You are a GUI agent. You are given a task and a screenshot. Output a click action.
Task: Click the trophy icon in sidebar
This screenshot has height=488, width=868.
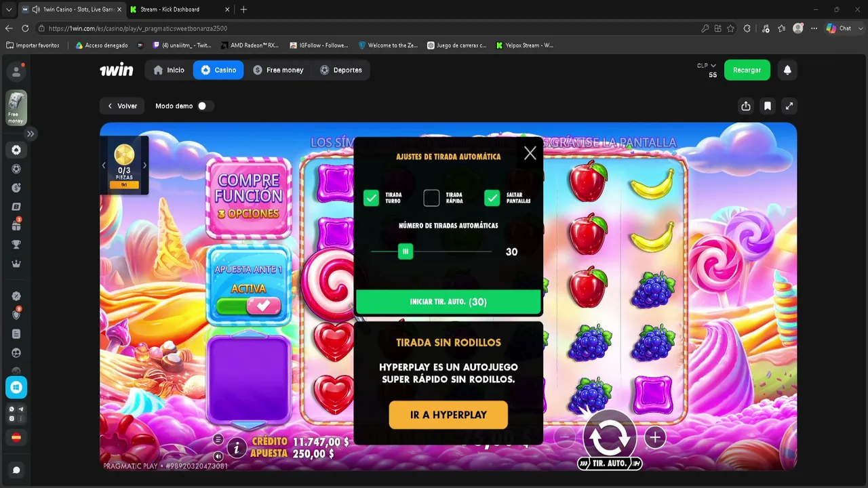(x=16, y=245)
